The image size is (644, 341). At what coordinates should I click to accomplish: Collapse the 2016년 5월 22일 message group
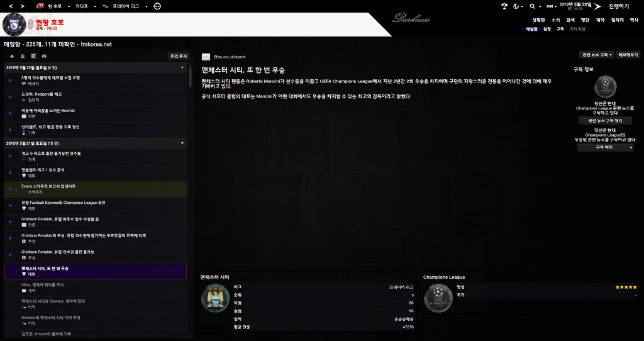182,67
